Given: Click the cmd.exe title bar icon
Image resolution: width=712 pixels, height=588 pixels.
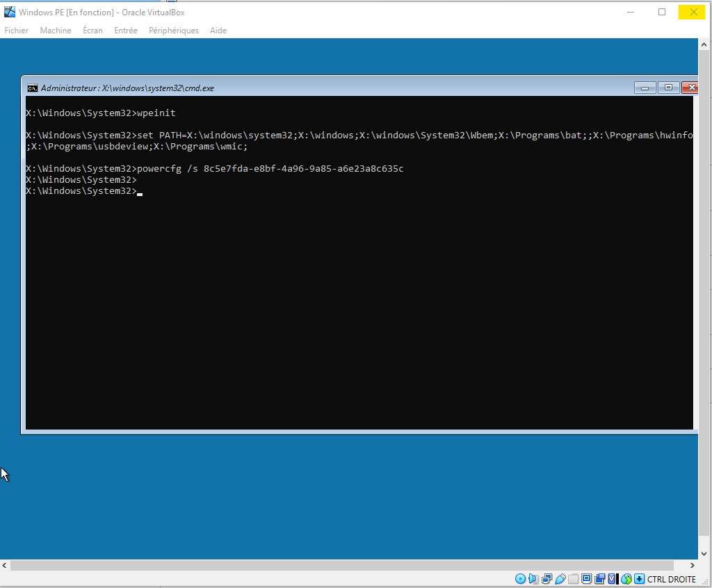Looking at the screenshot, I should (32, 88).
